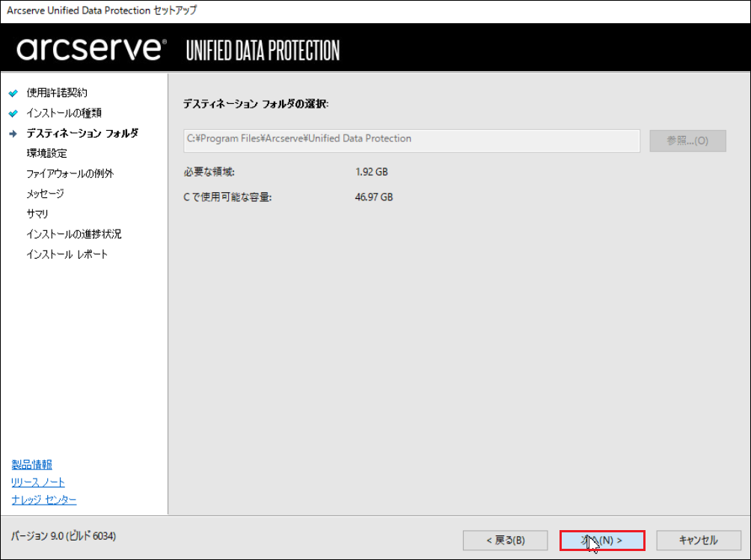
Task: Click the UNIFIED DATA PROTECTION banner title
Action: click(x=263, y=50)
